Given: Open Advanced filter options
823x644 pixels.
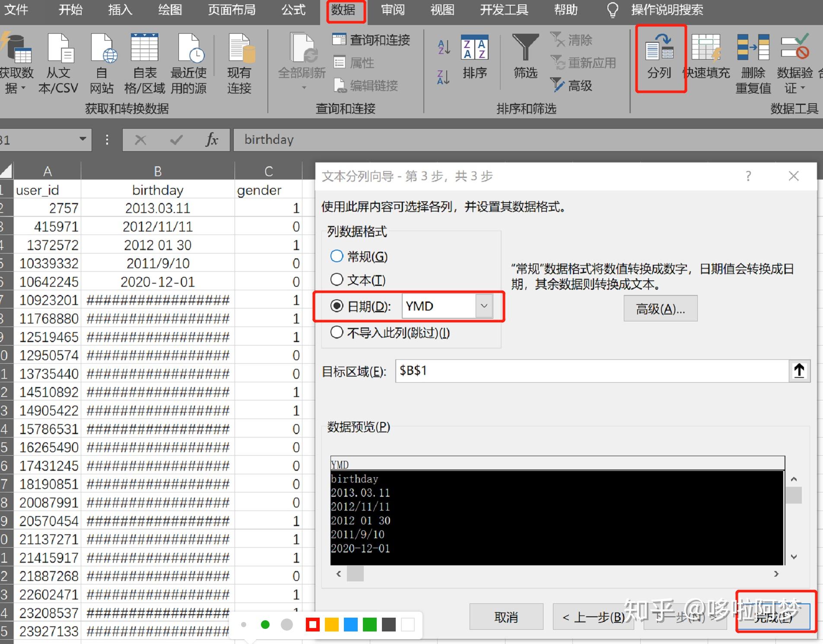Looking at the screenshot, I should pos(571,86).
